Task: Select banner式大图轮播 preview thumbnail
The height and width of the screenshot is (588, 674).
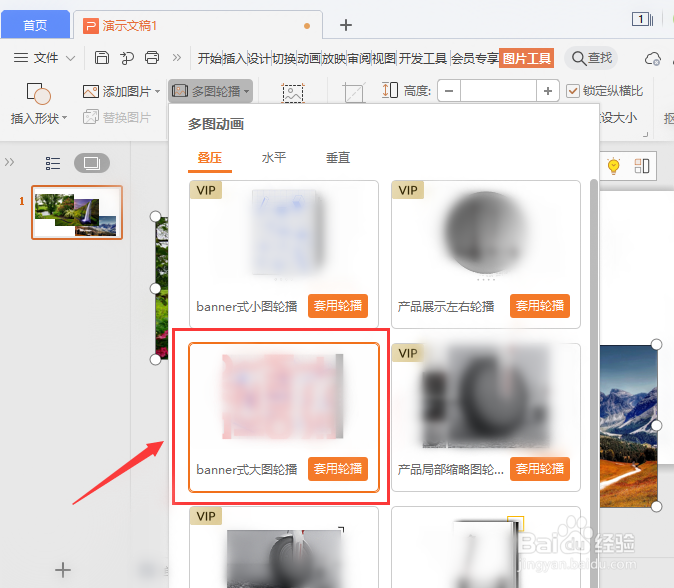Action: tap(283, 396)
